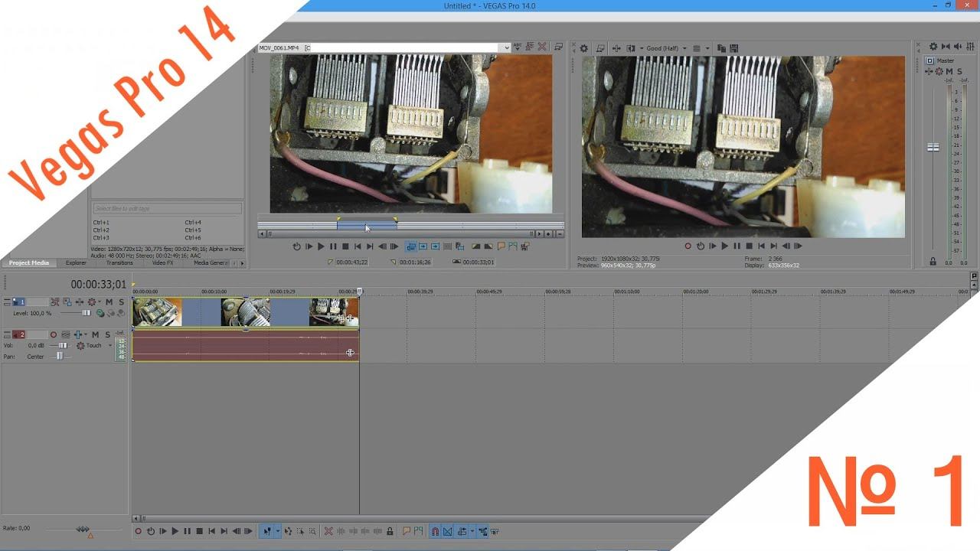Open Video Preview project settings gear
The width and height of the screenshot is (980, 551).
coord(584,48)
